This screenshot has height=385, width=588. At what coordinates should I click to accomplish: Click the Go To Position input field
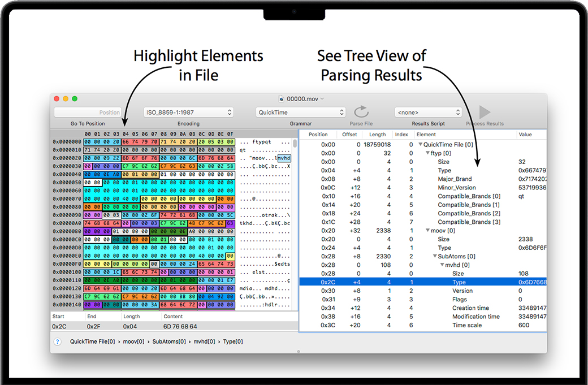88,113
